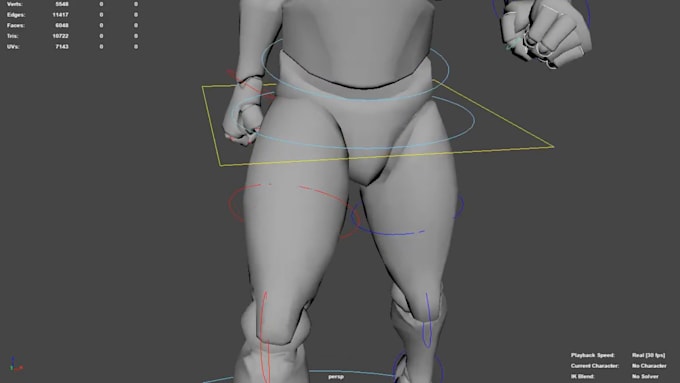This screenshot has height=383, width=680.
Task: Click the Edges count 11417
Action: tap(61, 15)
